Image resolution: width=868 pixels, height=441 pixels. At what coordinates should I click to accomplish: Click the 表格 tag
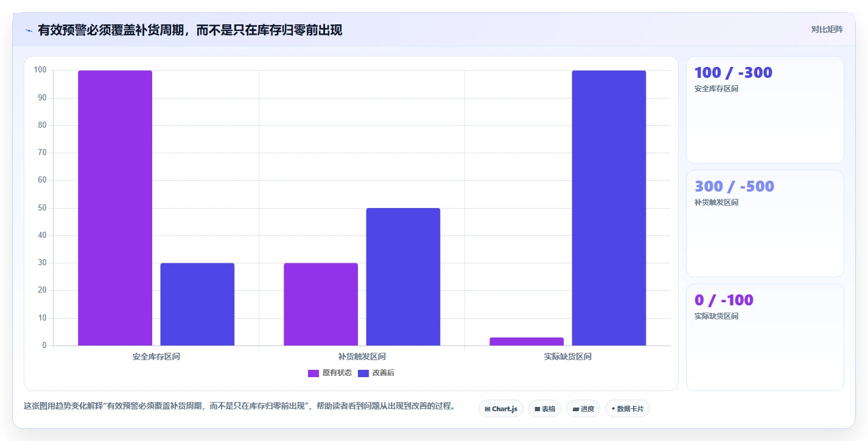[x=545, y=409]
